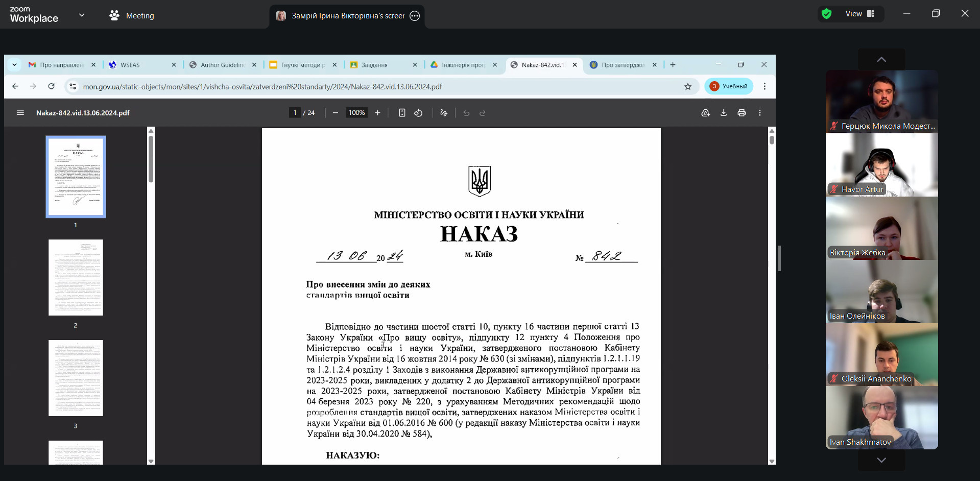Rotate the PDF page counterclockwise
The image size is (980, 481).
418,113
